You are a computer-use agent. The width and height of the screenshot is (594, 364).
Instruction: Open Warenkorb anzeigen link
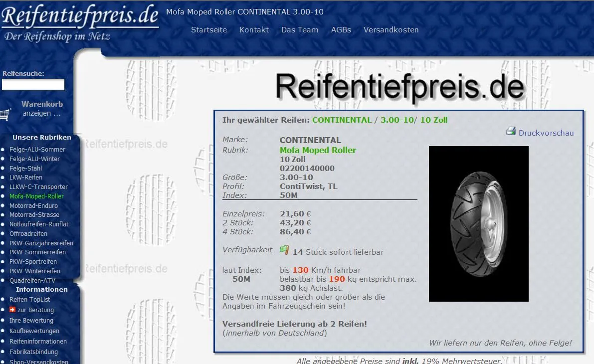(42, 108)
